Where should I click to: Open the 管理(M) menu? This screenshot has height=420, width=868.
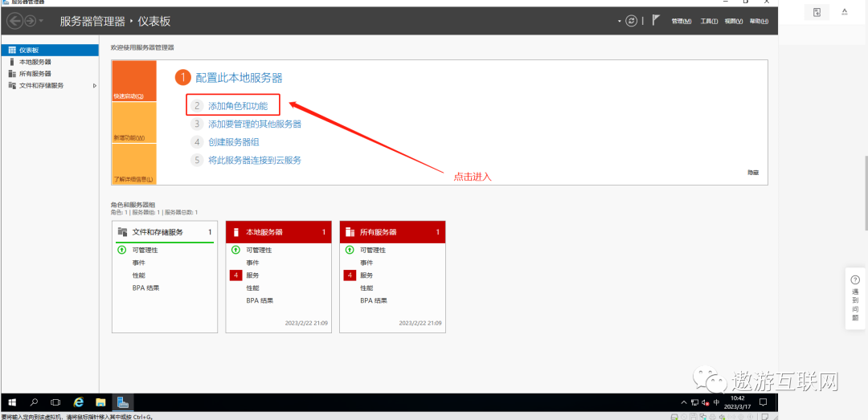[x=682, y=21]
